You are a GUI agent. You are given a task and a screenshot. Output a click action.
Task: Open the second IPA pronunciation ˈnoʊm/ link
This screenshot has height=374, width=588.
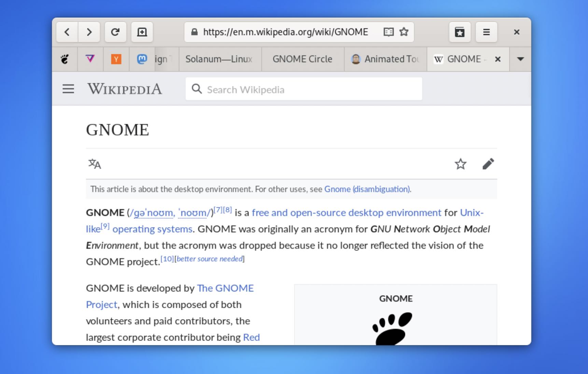[x=194, y=213]
